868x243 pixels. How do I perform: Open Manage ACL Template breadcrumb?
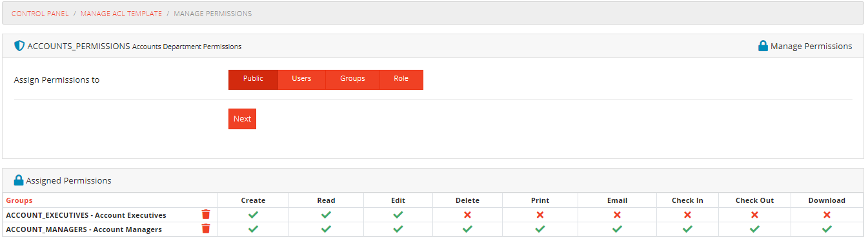pyautogui.click(x=121, y=14)
